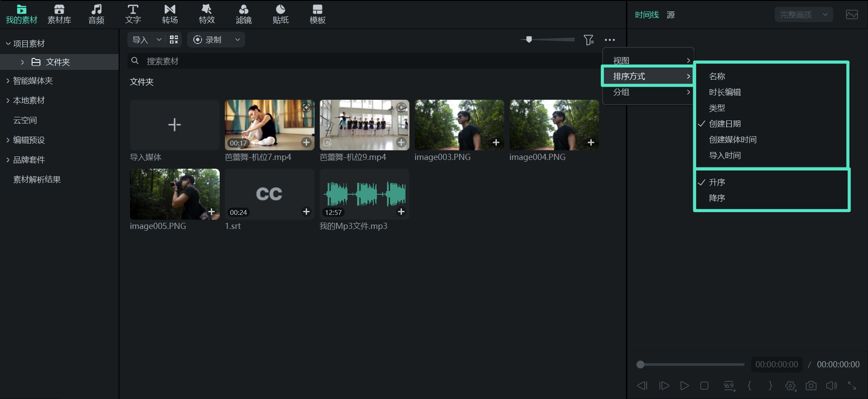Click the 导入媒体 import tile
This screenshot has width=868, height=399.
pyautogui.click(x=174, y=125)
